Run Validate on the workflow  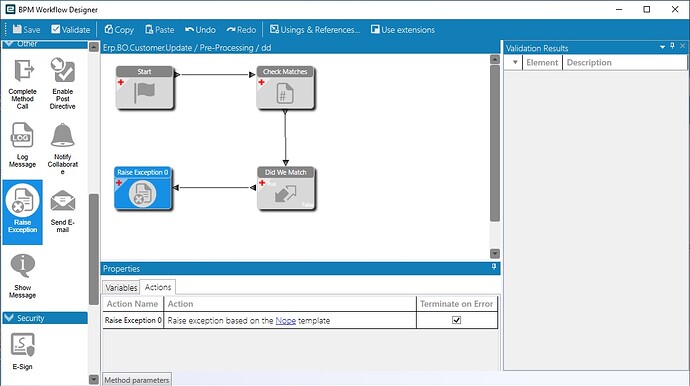click(70, 29)
